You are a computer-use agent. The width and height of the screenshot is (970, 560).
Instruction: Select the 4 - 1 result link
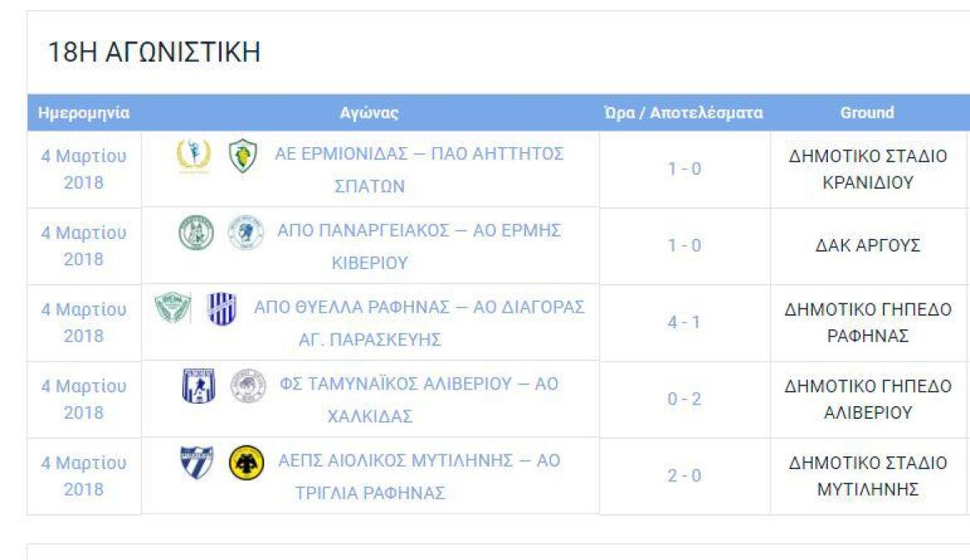click(684, 322)
